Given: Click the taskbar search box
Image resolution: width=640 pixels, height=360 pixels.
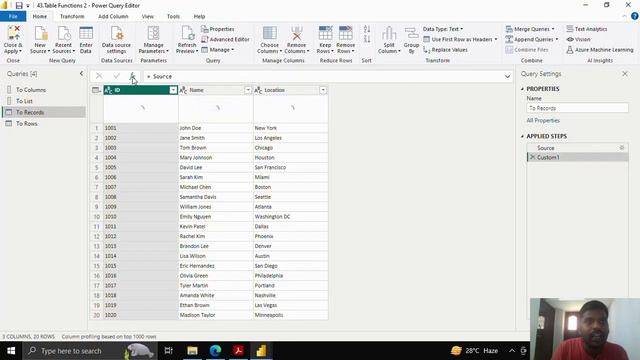Looking at the screenshot, I should [x=90, y=351].
